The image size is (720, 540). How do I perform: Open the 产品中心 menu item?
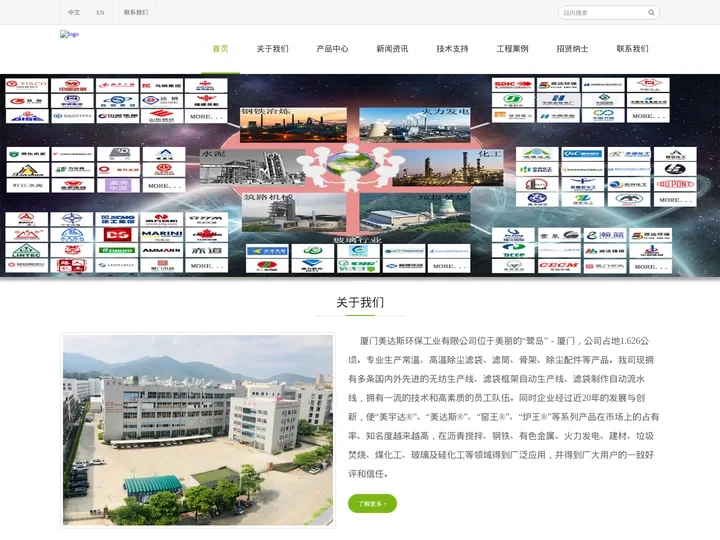(x=332, y=49)
